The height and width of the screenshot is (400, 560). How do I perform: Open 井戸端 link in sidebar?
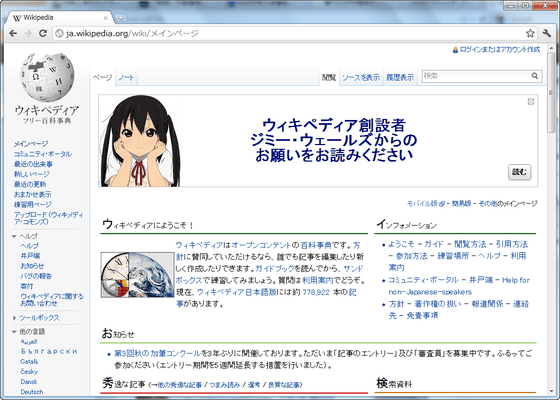(30, 256)
